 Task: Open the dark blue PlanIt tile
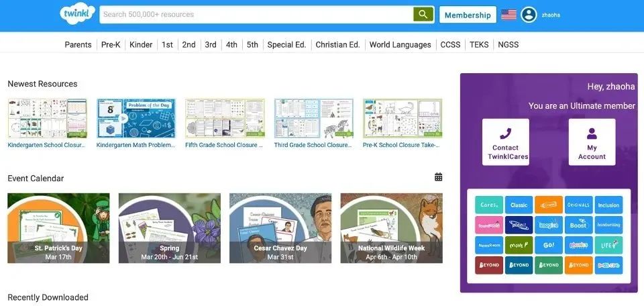point(519,225)
